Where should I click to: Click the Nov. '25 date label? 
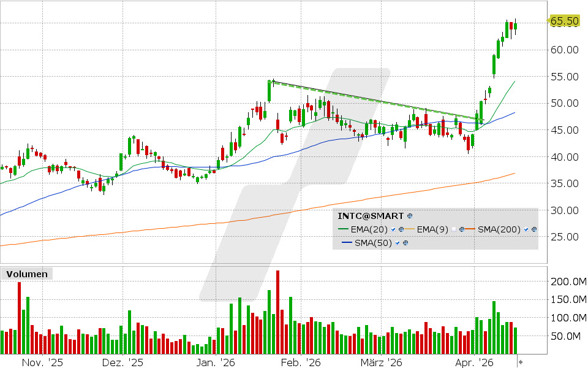pos(42,362)
